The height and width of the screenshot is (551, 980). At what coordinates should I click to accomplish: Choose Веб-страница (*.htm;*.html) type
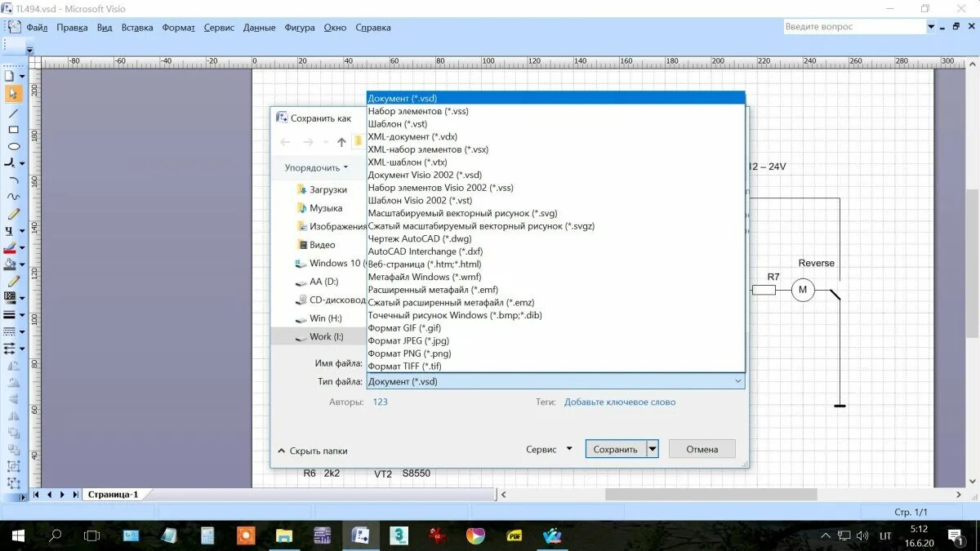[x=556, y=264]
